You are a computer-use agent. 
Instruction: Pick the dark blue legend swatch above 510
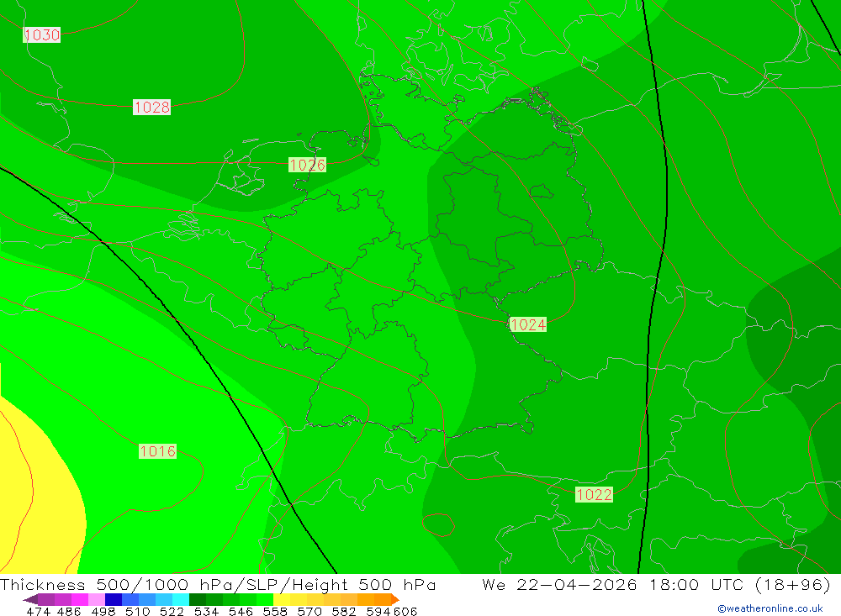(113, 599)
